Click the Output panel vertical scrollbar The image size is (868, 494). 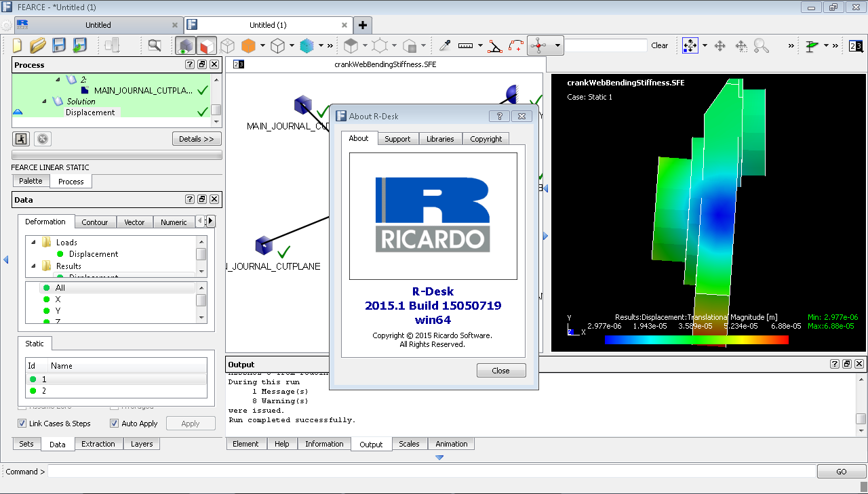coord(861,404)
